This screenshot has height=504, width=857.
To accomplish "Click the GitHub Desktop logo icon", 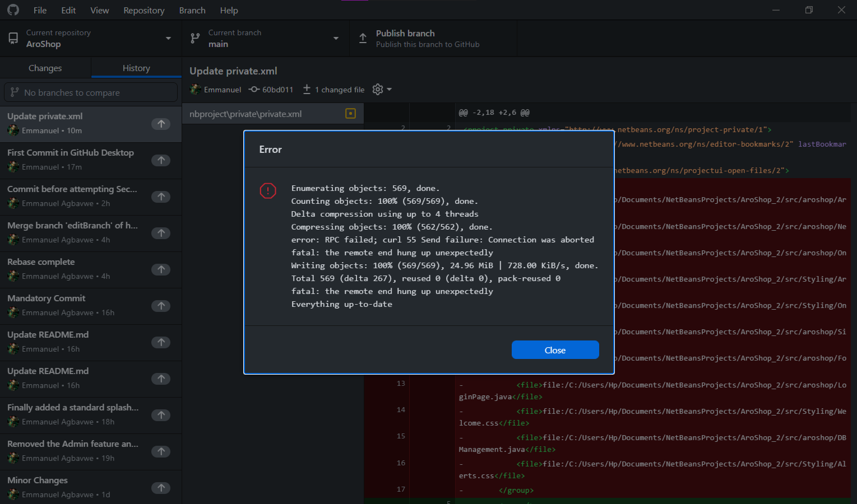I will [13, 10].
